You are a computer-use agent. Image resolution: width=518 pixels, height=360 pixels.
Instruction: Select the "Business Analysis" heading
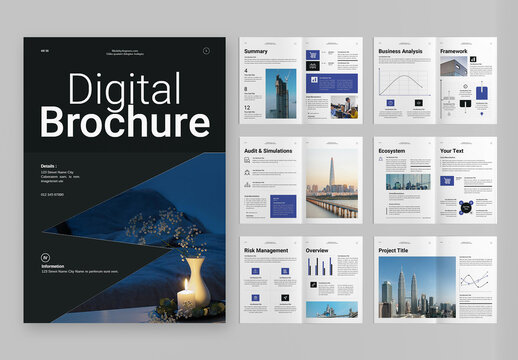(x=400, y=51)
